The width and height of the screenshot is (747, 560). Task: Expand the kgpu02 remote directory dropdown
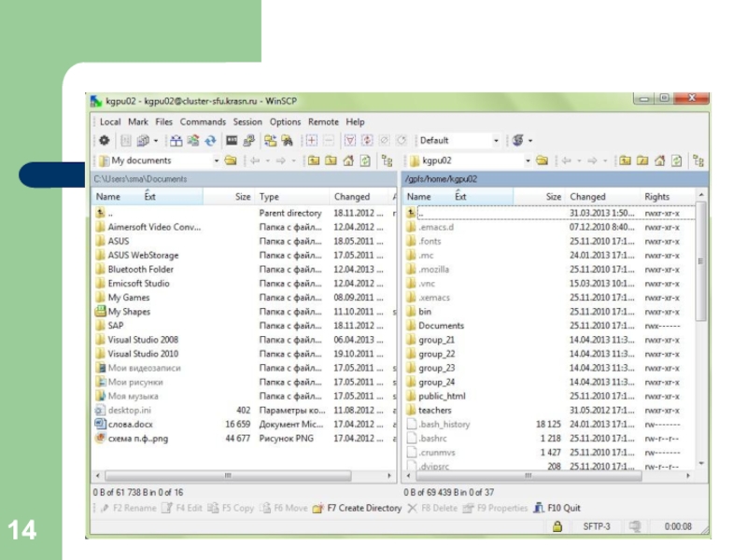[x=527, y=161]
